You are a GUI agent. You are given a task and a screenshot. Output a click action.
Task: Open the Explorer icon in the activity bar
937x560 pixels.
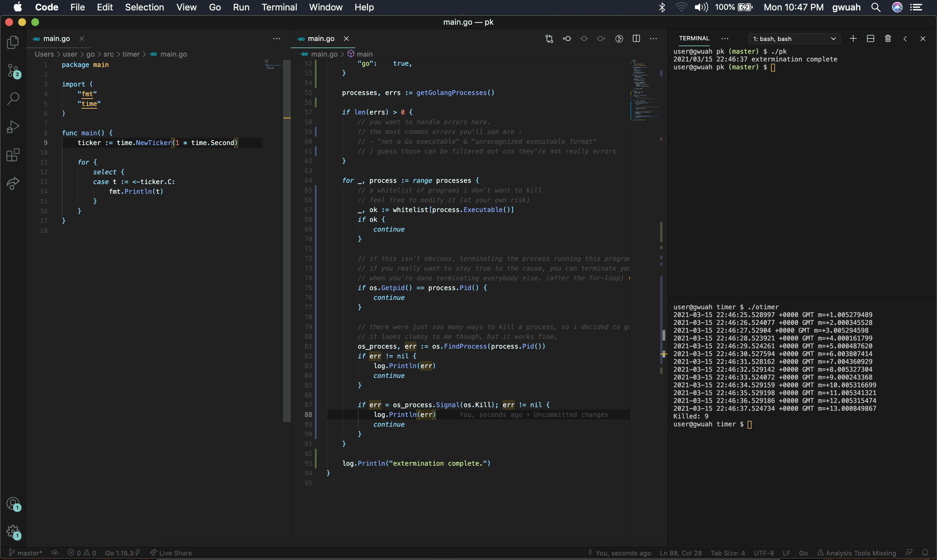tap(12, 42)
